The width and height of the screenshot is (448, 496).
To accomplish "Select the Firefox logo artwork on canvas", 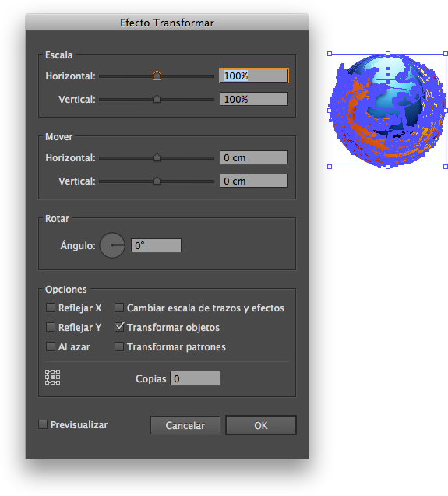I will [388, 110].
